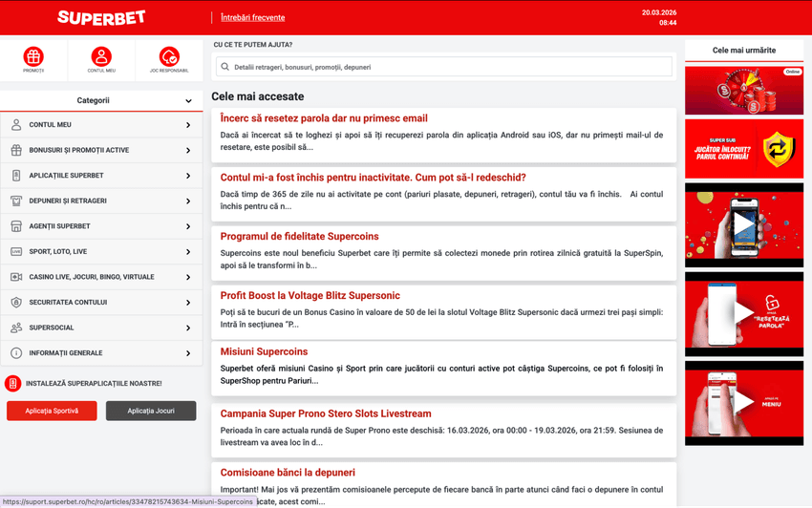Expand the Depuneri și Retrageri category
Image resolution: width=812 pixels, height=508 pixels.
click(187, 201)
